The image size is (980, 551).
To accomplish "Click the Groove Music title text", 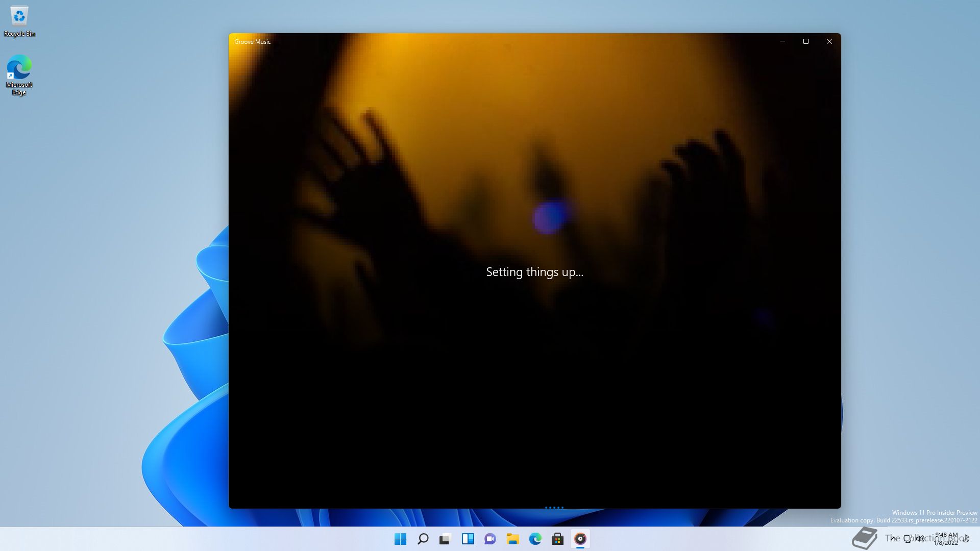I will click(x=253, y=42).
